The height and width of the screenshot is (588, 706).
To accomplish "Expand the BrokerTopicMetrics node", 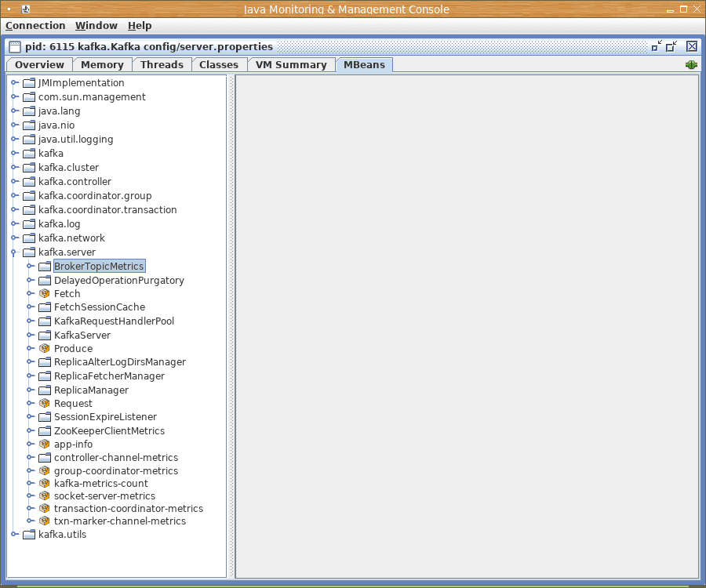I will [30, 266].
